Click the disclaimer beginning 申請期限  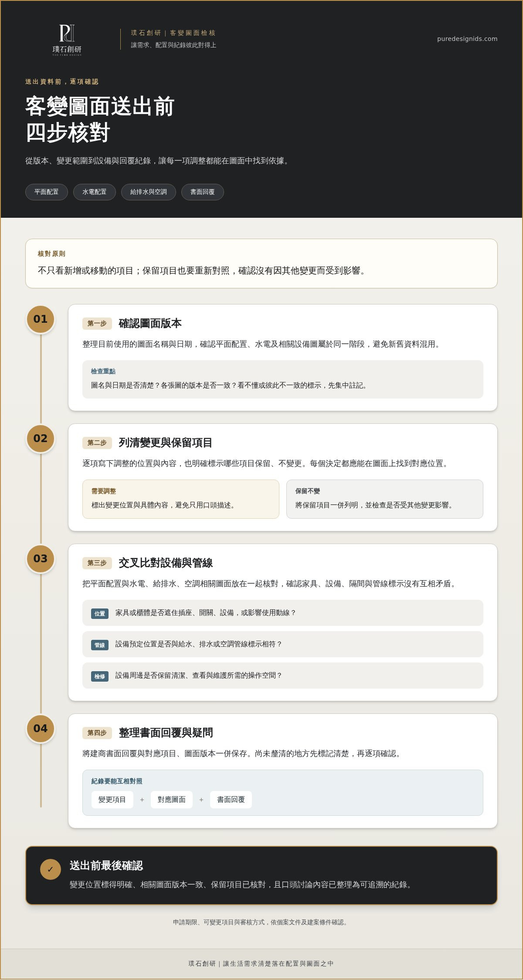click(261, 923)
